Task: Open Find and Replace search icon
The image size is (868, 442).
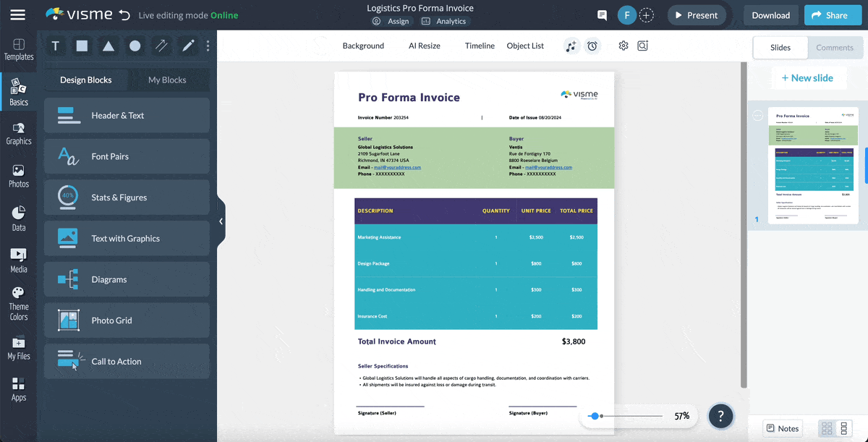Action: pyautogui.click(x=642, y=45)
